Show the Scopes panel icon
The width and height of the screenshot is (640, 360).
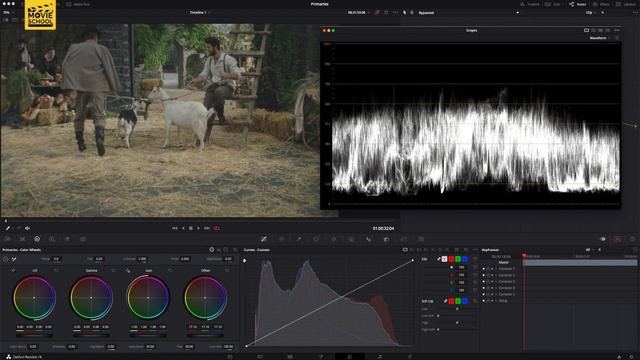tap(617, 239)
